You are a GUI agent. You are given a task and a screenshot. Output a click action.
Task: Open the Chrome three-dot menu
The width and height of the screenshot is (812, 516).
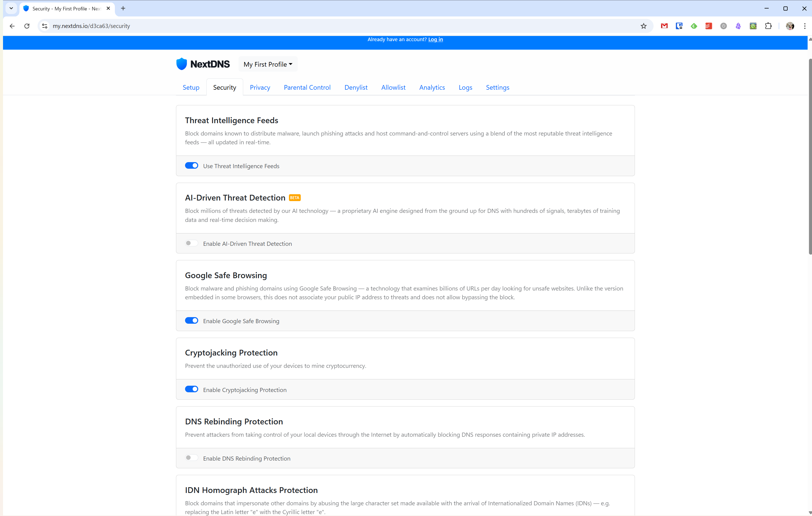[805, 26]
